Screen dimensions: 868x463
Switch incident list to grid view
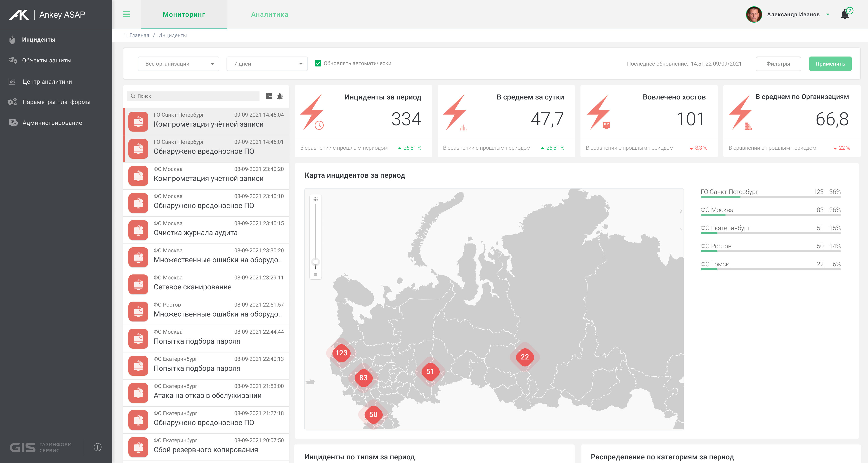[x=269, y=96]
